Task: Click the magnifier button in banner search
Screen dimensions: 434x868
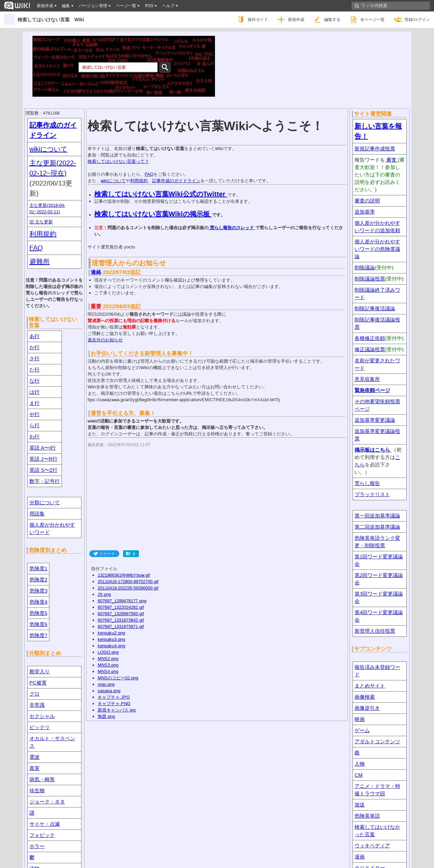Action: click(165, 67)
